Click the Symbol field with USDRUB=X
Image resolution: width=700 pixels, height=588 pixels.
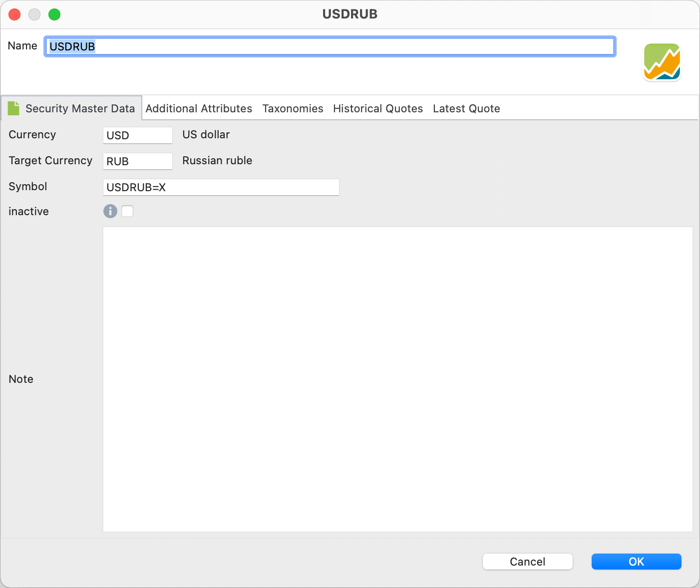point(221,187)
